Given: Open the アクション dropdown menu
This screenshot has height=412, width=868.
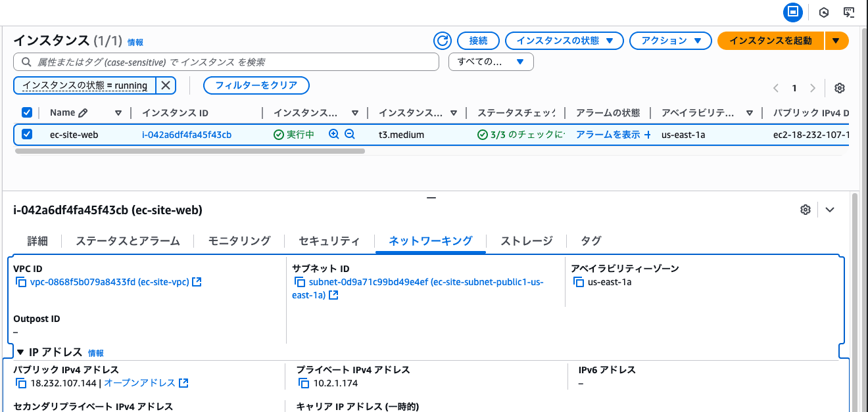Looking at the screenshot, I should point(670,40).
